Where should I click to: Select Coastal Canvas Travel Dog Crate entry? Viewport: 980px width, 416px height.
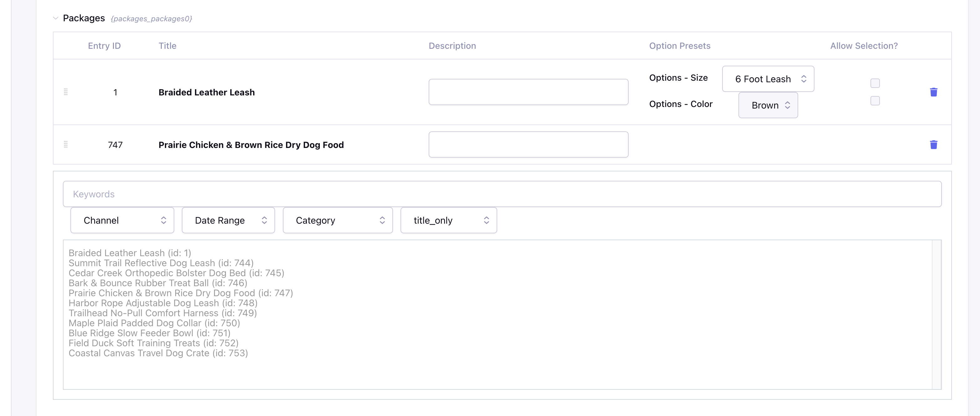tap(158, 353)
